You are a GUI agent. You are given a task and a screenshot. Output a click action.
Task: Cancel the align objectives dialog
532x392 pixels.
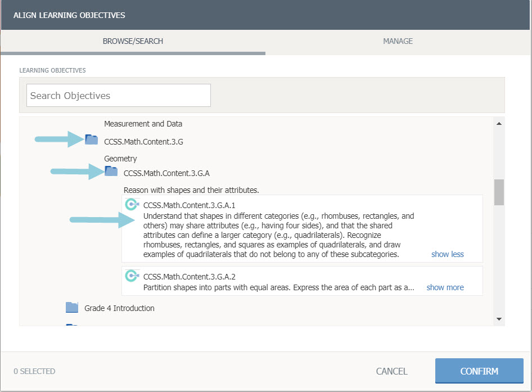click(391, 371)
